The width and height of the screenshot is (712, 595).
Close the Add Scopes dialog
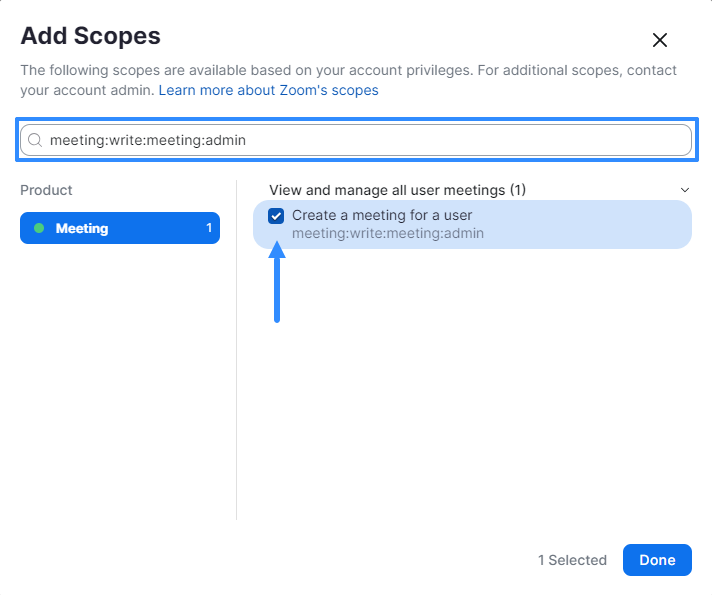tap(659, 40)
